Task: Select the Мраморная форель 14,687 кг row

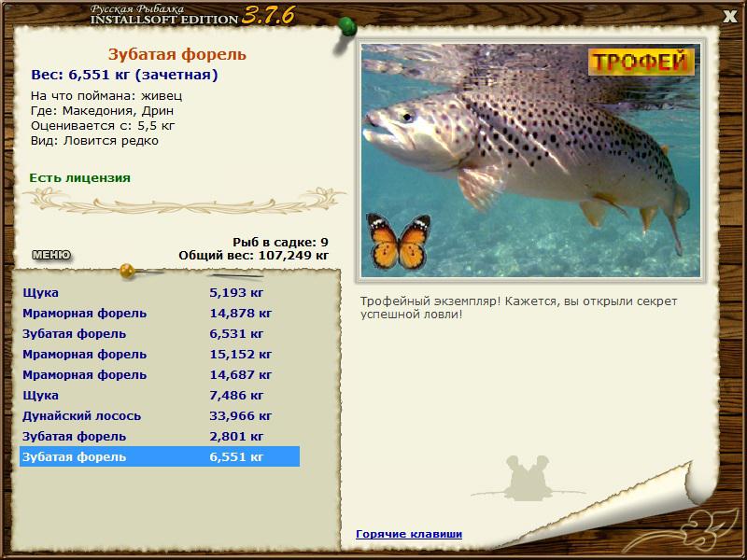Action: point(160,375)
